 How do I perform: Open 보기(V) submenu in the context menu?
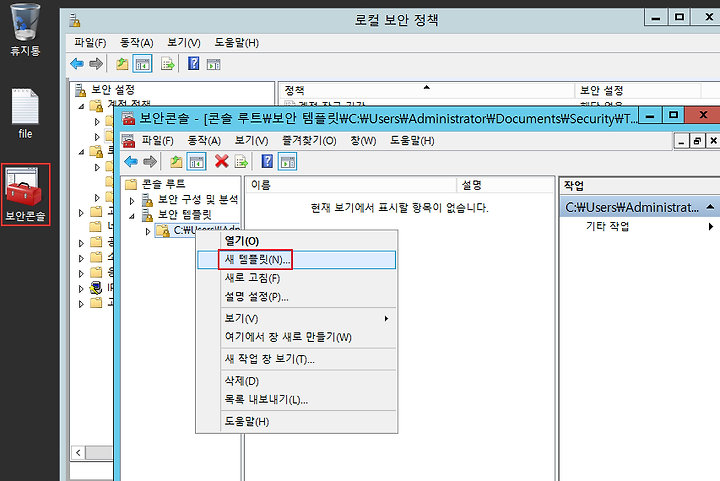click(x=297, y=319)
